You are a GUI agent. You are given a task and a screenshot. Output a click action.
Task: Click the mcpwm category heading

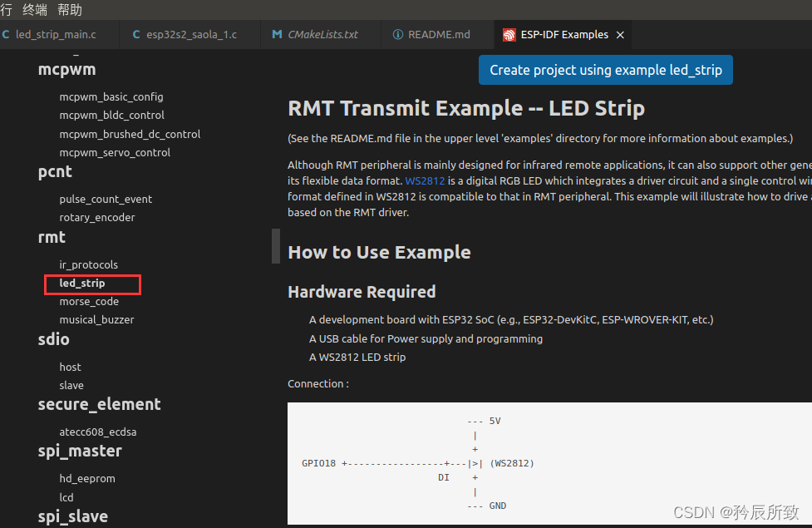click(x=66, y=70)
